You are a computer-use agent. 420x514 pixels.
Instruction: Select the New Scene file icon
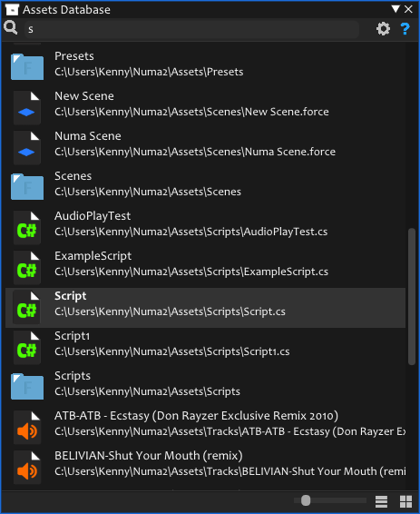(27, 107)
